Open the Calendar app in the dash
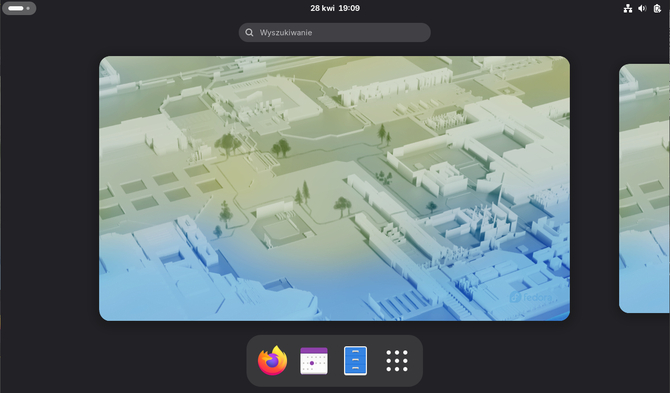The image size is (670, 393). tap(314, 361)
